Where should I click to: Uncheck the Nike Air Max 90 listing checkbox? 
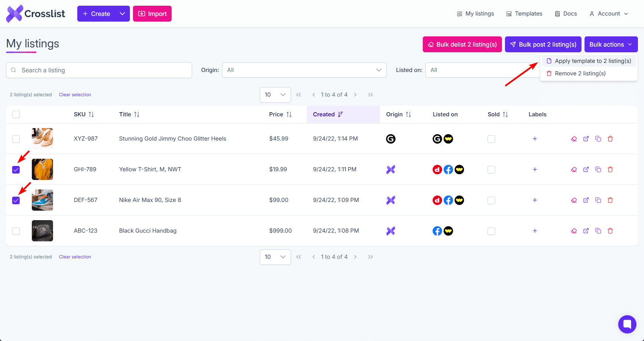(16, 200)
